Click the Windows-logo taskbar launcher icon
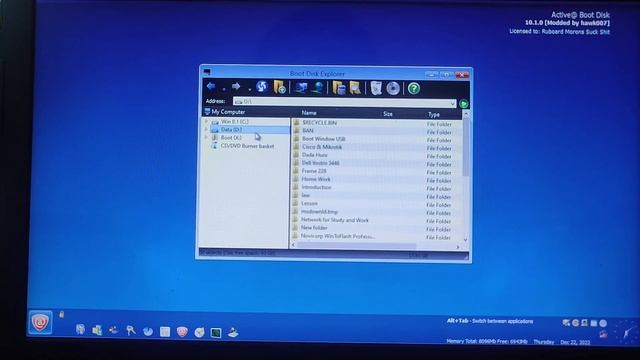 [97, 330]
